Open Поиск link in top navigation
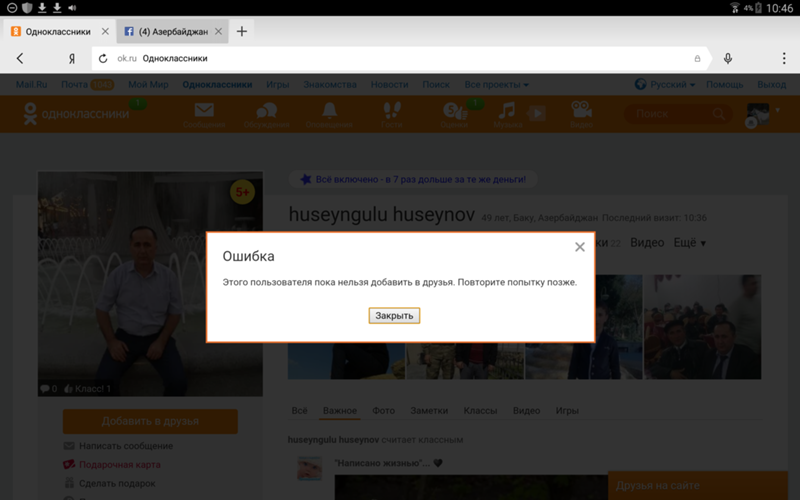 436,85
